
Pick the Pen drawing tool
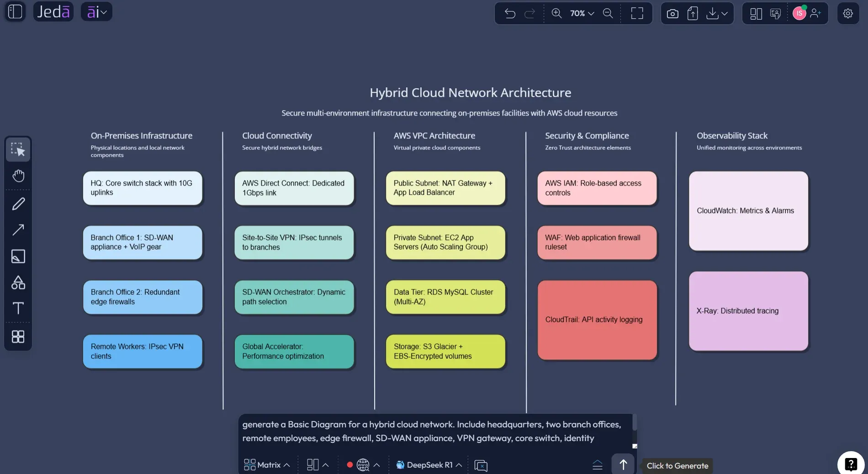pos(18,203)
